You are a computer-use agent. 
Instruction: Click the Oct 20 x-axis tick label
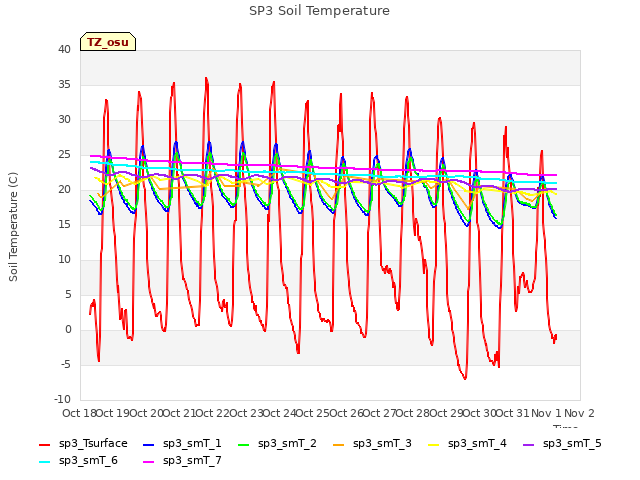tap(146, 413)
